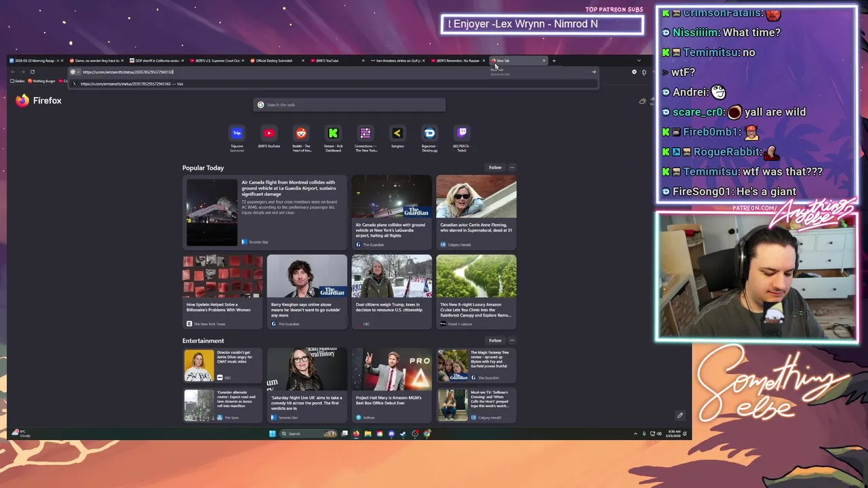Click the address bar go arrow
The width and height of the screenshot is (868, 488).
point(593,72)
